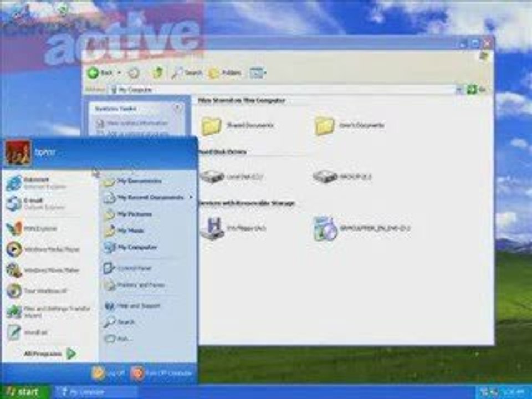The width and height of the screenshot is (532, 399).
Task: Open Back button history dropdown arrow
Action: click(x=119, y=73)
